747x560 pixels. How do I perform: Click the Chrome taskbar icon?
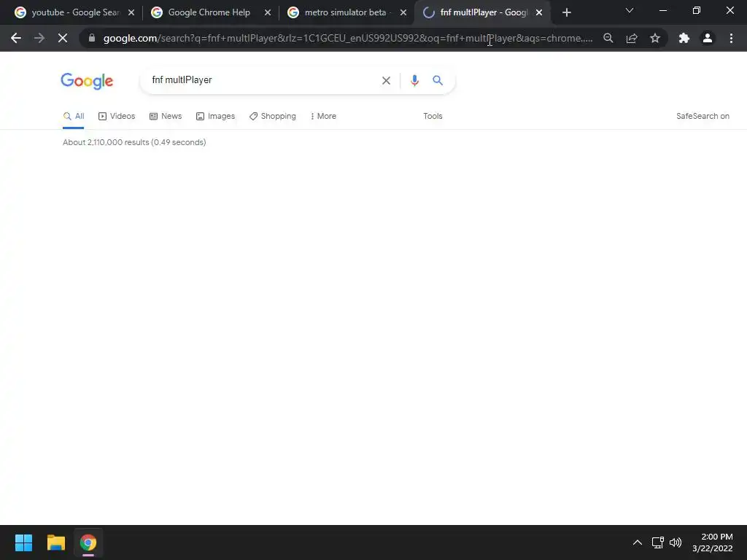[88, 542]
